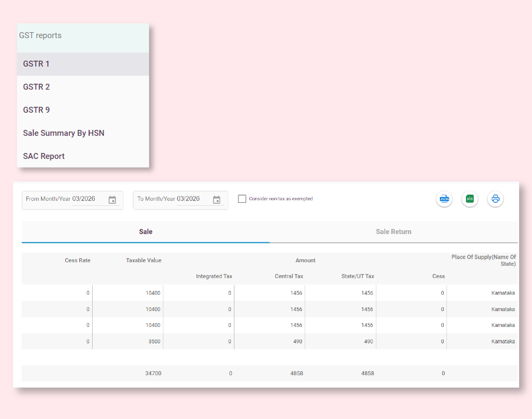Click Taxable Value column header
This screenshot has width=532, height=419.
[144, 260]
